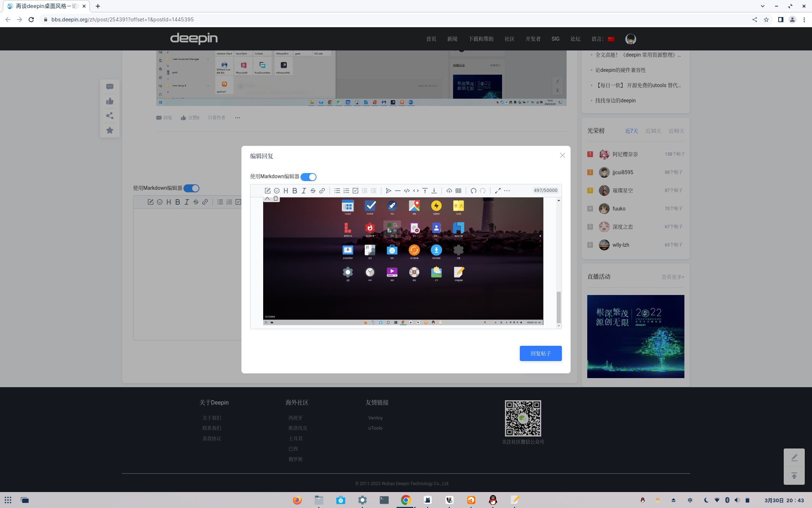
Task: Undo last edit in reply editor
Action: [473, 191]
